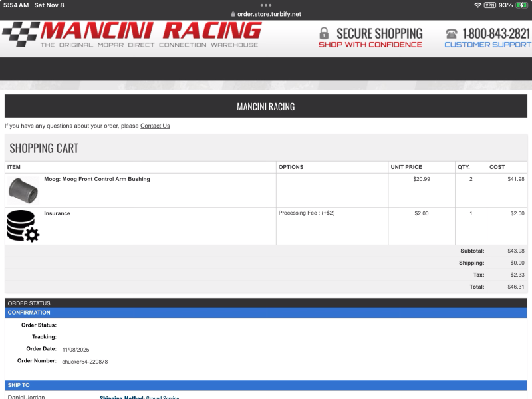Tap the VPN indicator in status bar
532x399 pixels.
489,5
